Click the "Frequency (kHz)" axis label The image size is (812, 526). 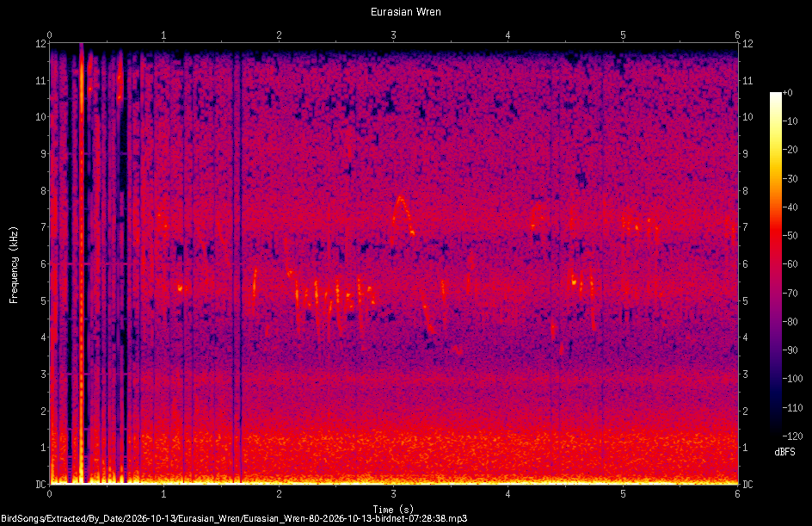tap(14, 265)
